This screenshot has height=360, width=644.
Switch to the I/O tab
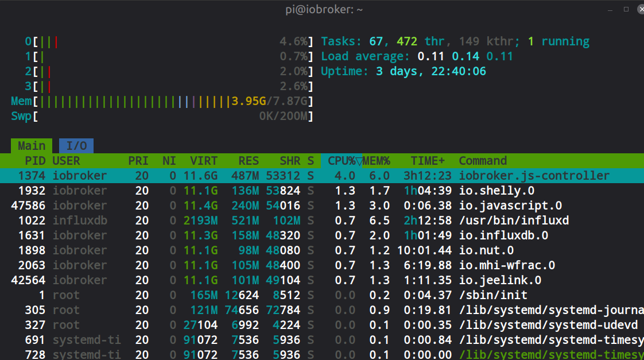pyautogui.click(x=76, y=146)
